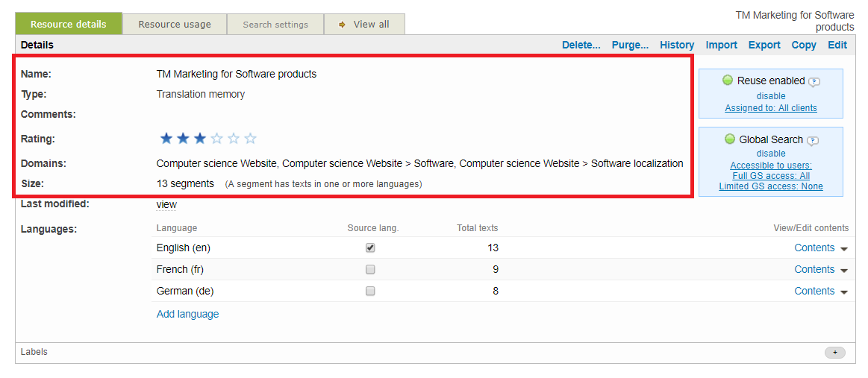
Task: Click the fourth rating star
Action: tap(217, 139)
